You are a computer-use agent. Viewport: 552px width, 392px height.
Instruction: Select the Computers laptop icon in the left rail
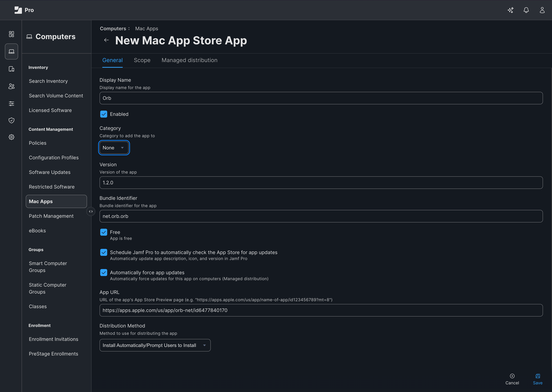pos(11,51)
